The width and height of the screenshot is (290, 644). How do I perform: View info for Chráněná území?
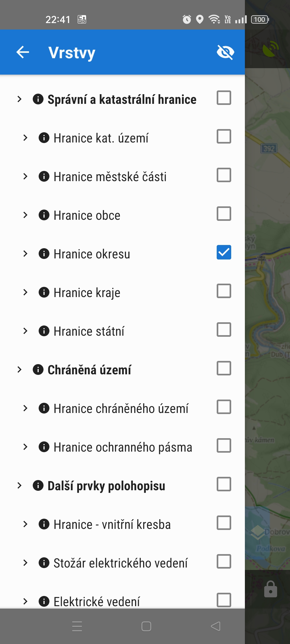coord(38,369)
